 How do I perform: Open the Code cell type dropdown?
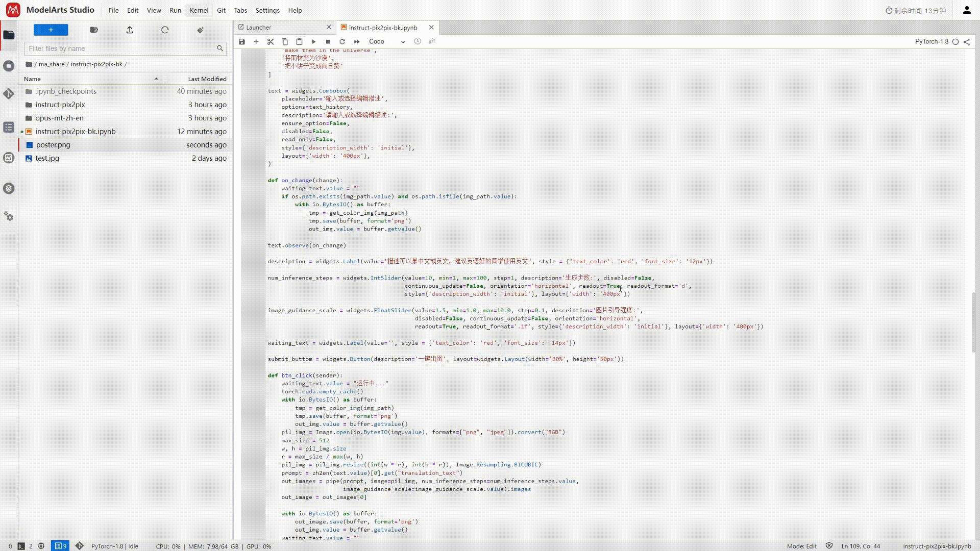[387, 42]
